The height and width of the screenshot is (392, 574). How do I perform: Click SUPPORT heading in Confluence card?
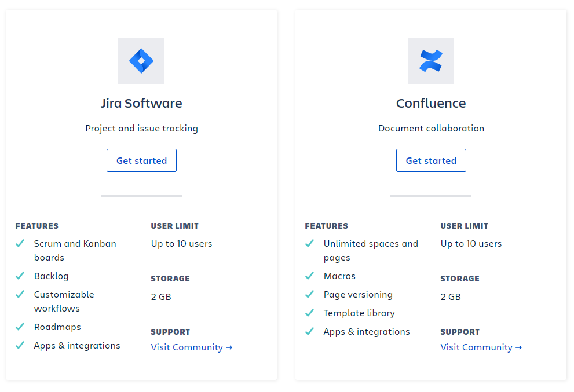(460, 332)
